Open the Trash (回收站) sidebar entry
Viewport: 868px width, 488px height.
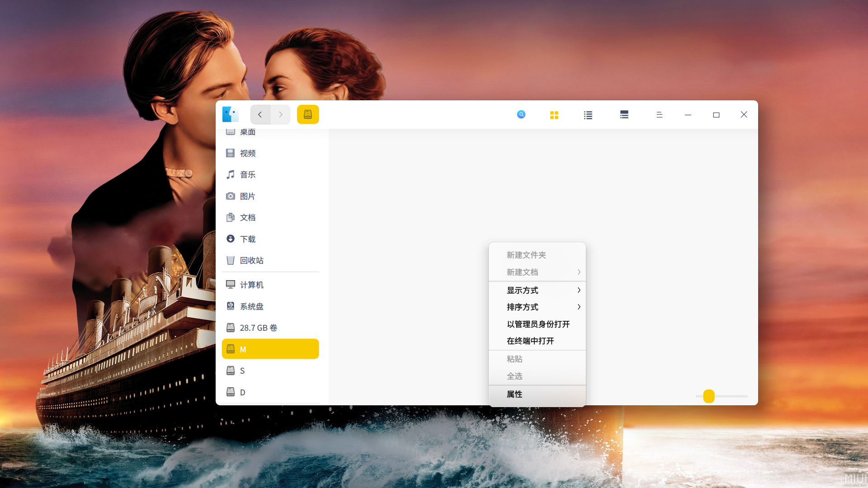251,261
